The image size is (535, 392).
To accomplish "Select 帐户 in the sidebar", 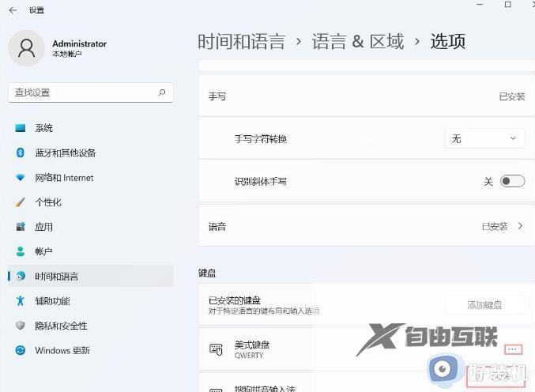I will point(90,251).
